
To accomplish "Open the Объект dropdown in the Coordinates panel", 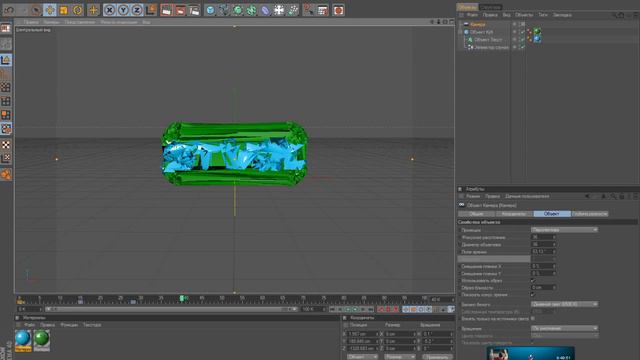I will 362,357.
